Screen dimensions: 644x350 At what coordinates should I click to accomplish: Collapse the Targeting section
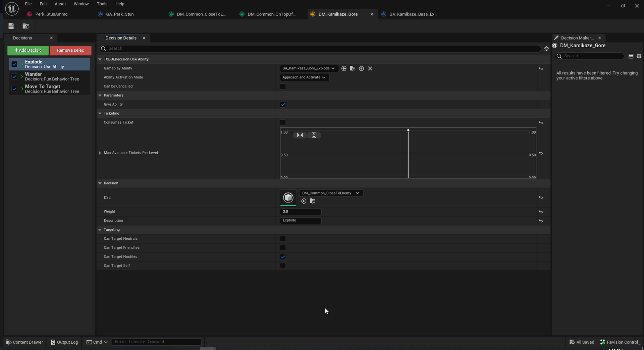tap(100, 230)
